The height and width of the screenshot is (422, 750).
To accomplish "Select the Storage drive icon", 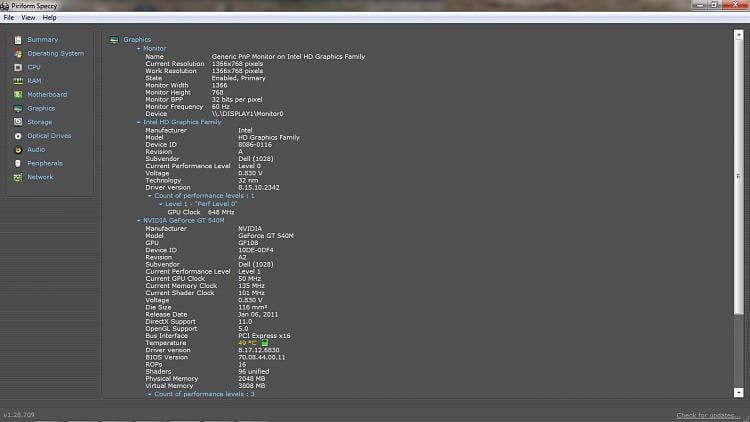I will click(18, 122).
